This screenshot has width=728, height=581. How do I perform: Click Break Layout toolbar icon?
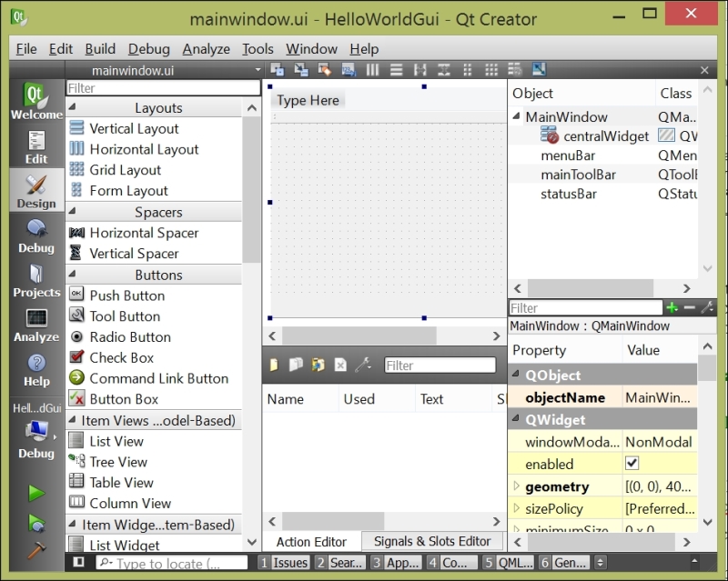pyautogui.click(x=514, y=70)
